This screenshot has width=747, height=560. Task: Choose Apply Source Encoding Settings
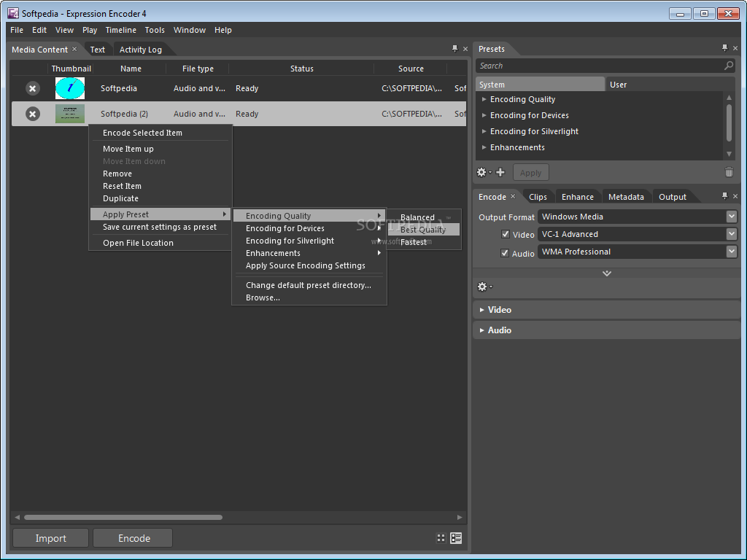(309, 265)
